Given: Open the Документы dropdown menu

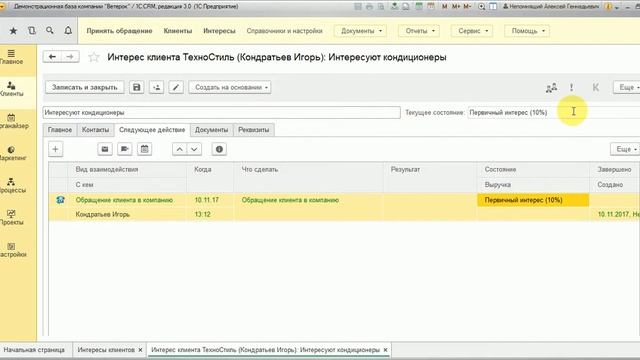Looking at the screenshot, I should point(360,31).
